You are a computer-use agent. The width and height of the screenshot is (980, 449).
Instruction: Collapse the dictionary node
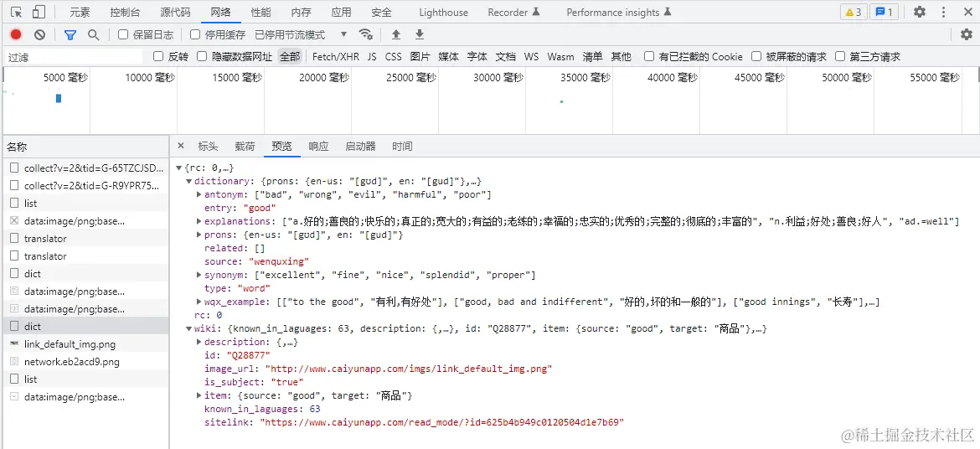[x=189, y=181]
